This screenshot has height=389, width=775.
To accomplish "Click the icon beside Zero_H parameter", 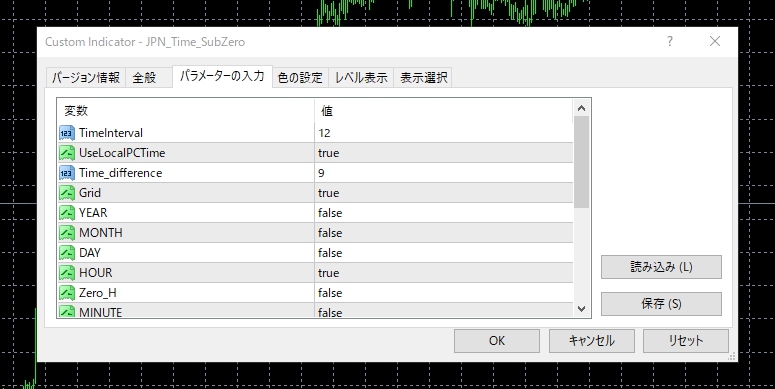I will (67, 293).
